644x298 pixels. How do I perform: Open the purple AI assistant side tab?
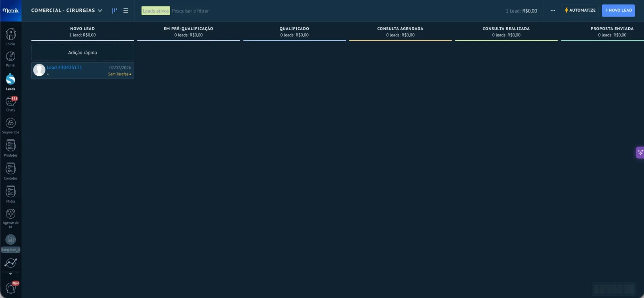click(x=640, y=153)
